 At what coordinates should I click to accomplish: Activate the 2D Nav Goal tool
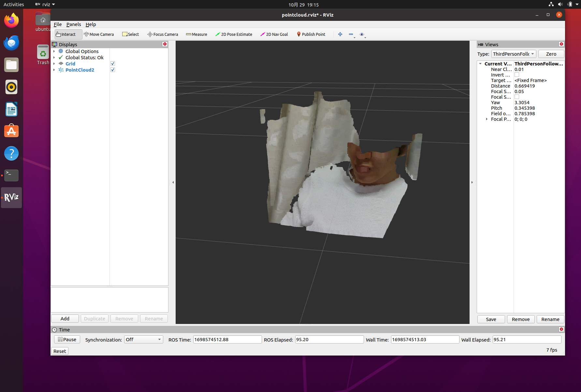[x=274, y=34]
